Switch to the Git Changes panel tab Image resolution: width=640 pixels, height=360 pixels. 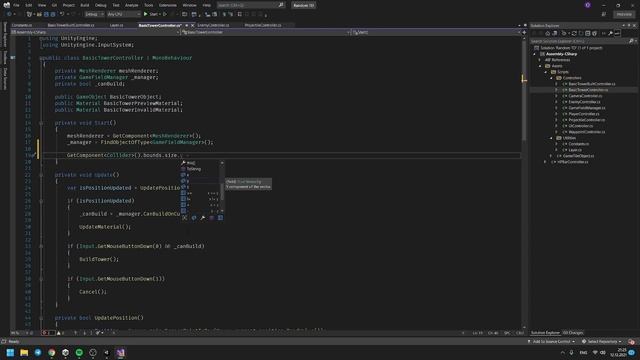573,333
